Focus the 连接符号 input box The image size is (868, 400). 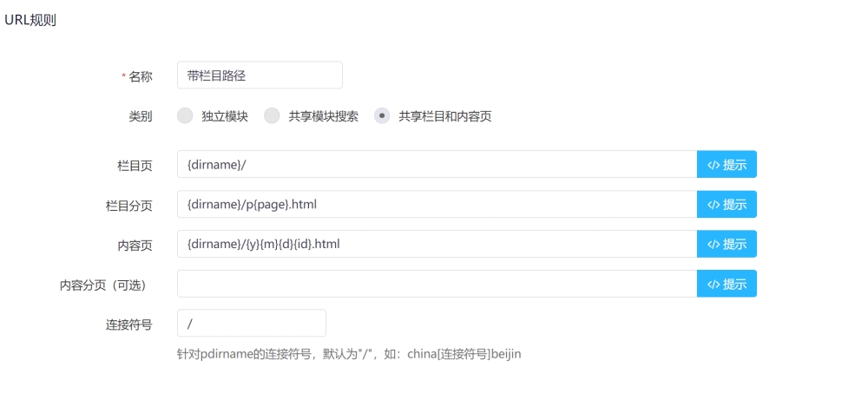pos(252,323)
